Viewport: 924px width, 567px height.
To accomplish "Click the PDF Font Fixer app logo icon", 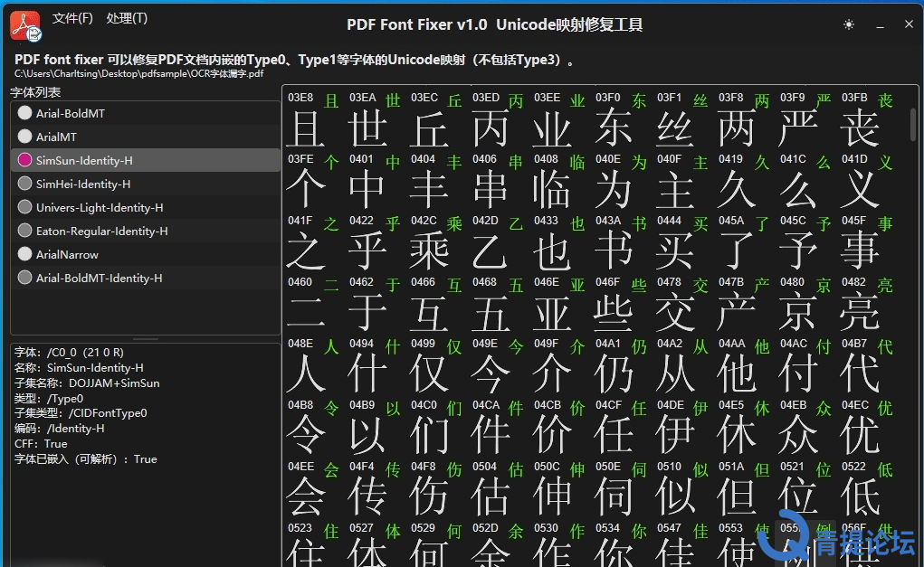I will (25, 24).
